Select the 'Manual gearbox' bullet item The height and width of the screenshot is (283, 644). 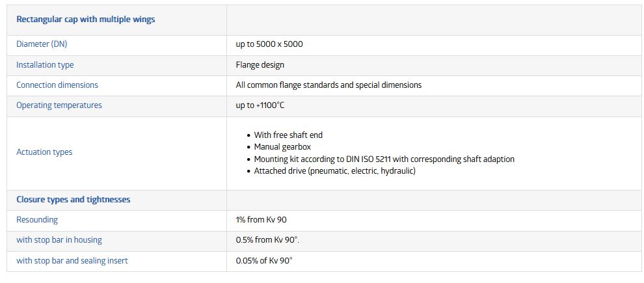[282, 147]
